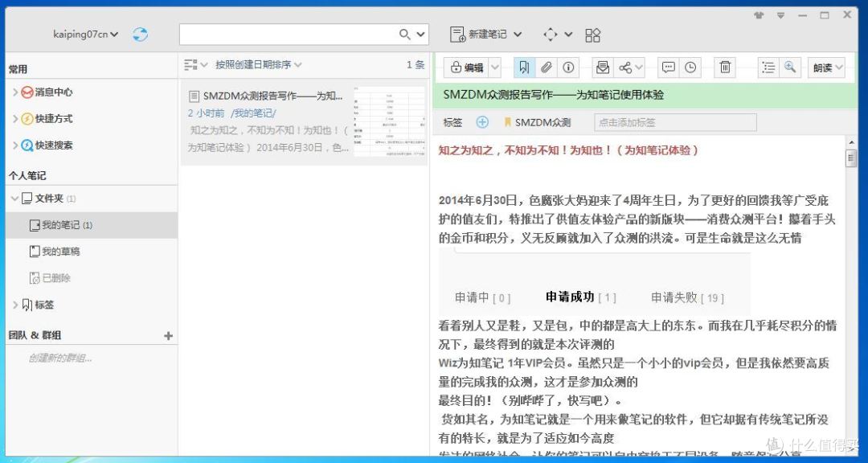
Task: Select the 我的笔记 folder
Action: coord(92,225)
